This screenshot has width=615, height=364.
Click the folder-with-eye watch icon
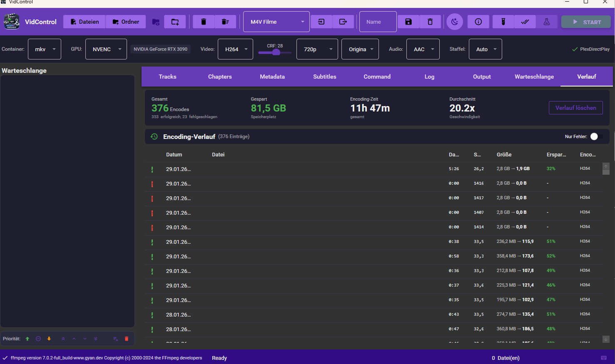pyautogui.click(x=156, y=22)
